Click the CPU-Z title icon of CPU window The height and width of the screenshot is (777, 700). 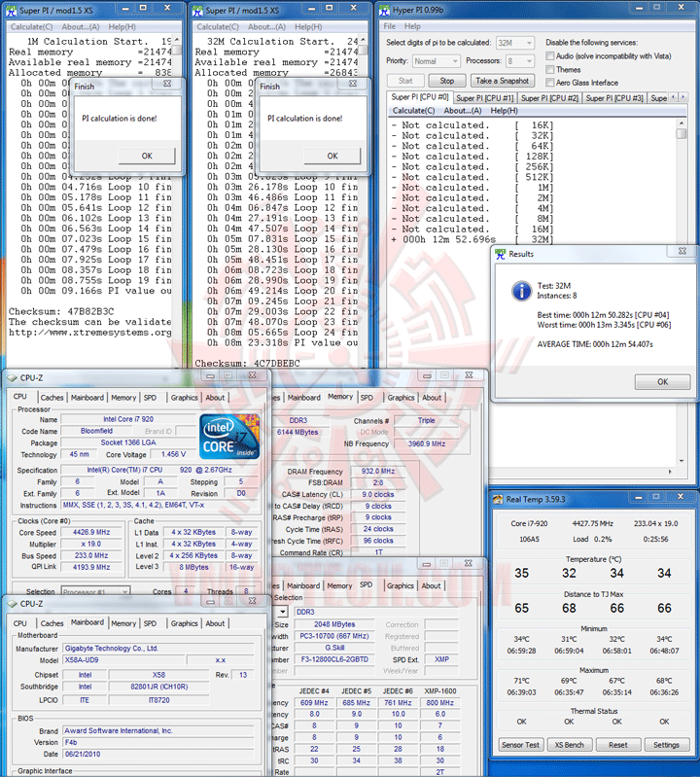point(13,377)
